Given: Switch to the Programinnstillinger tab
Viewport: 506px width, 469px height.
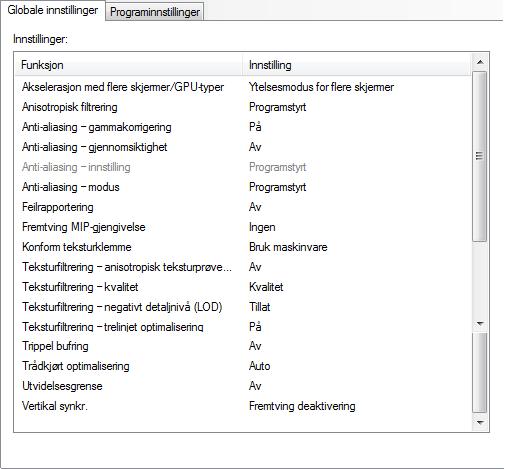Looking at the screenshot, I should (155, 12).
